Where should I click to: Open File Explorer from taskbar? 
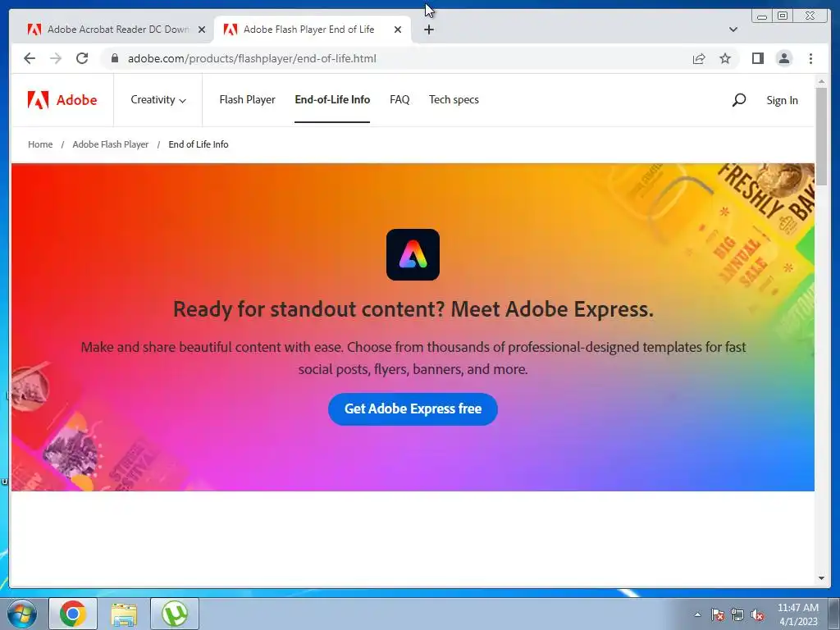(x=124, y=614)
